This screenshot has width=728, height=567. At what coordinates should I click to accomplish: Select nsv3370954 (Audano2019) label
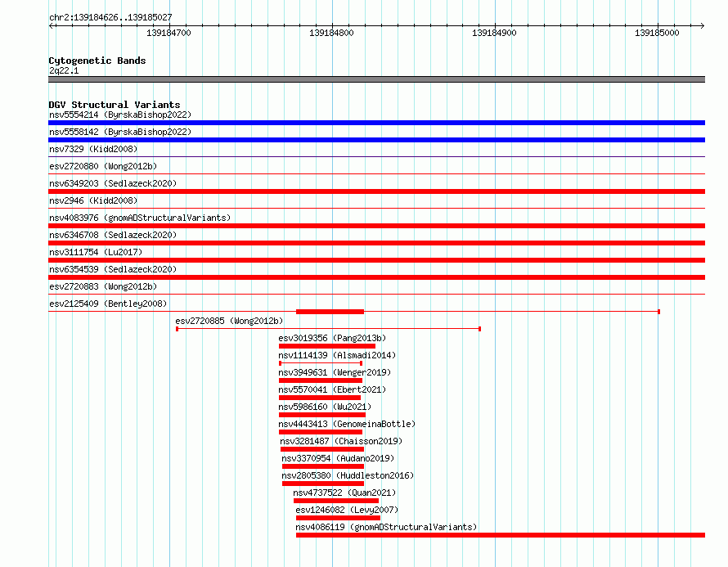(338, 458)
